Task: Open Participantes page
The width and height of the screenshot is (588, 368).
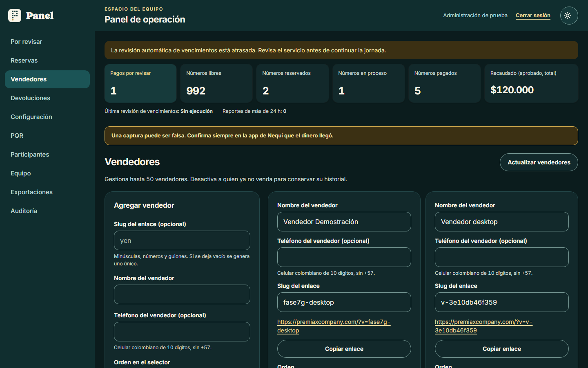Action: tap(47, 155)
